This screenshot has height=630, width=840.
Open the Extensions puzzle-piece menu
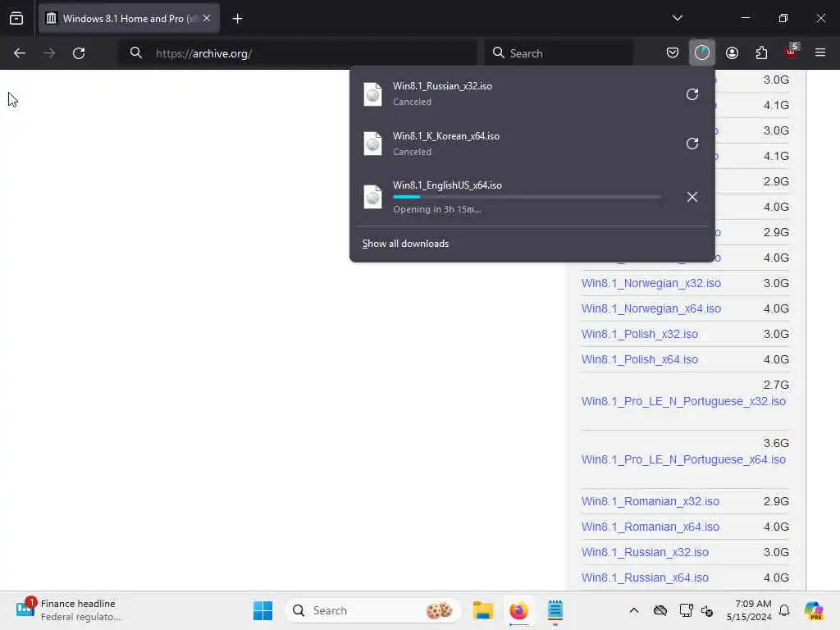(x=761, y=52)
